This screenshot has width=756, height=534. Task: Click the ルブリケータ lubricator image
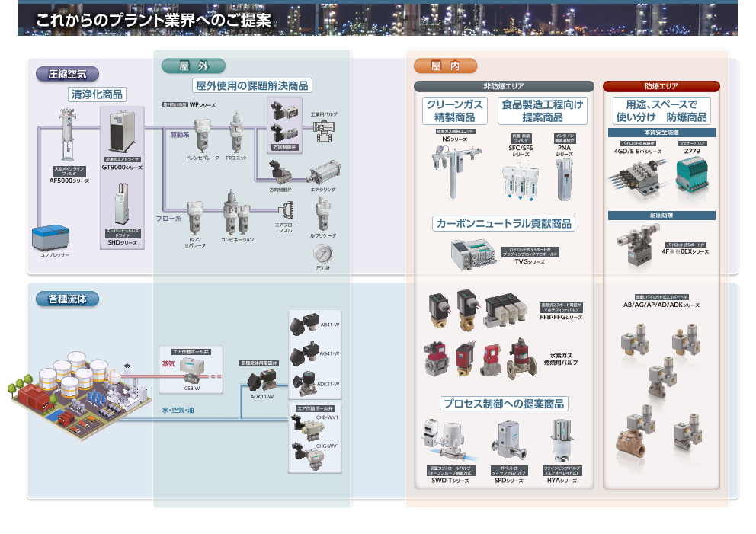click(x=322, y=214)
